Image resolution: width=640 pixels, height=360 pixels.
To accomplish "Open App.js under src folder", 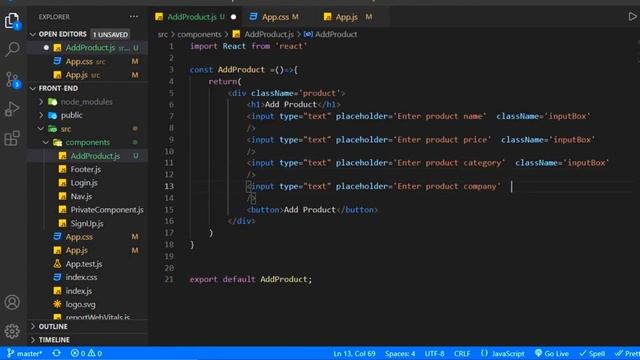I will click(x=76, y=250).
